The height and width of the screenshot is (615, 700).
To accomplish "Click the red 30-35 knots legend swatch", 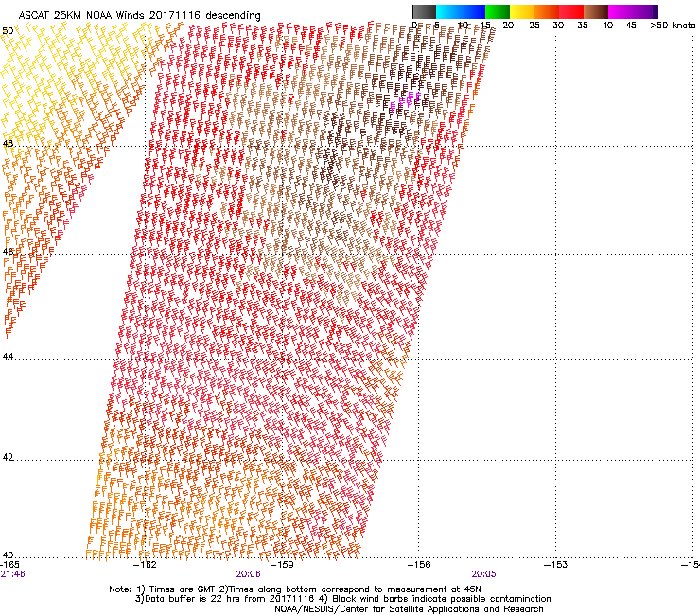I will click(571, 11).
